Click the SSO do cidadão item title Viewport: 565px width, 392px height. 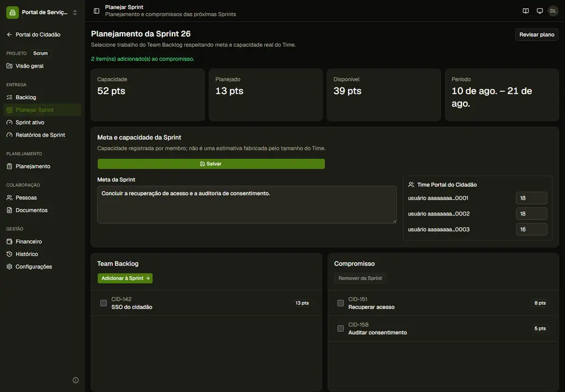132,307
